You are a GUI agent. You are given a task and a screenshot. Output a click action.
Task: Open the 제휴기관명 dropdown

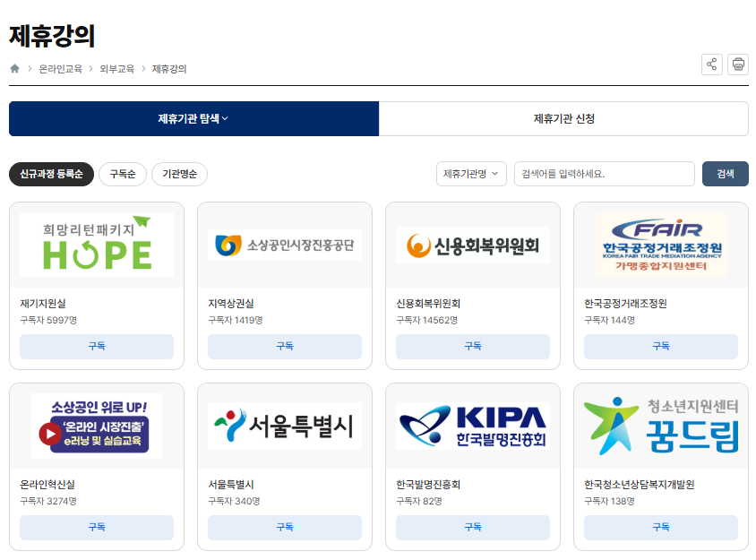[471, 174]
